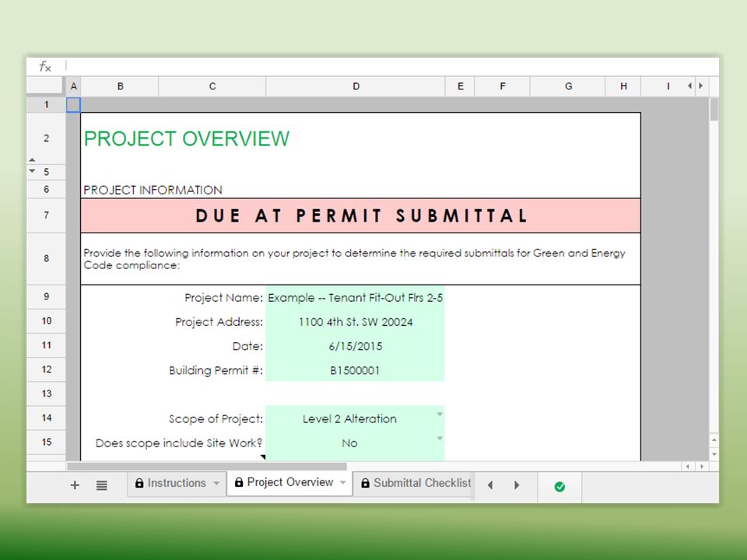The image size is (747, 560).
Task: Select row 12 header
Action: (x=46, y=369)
